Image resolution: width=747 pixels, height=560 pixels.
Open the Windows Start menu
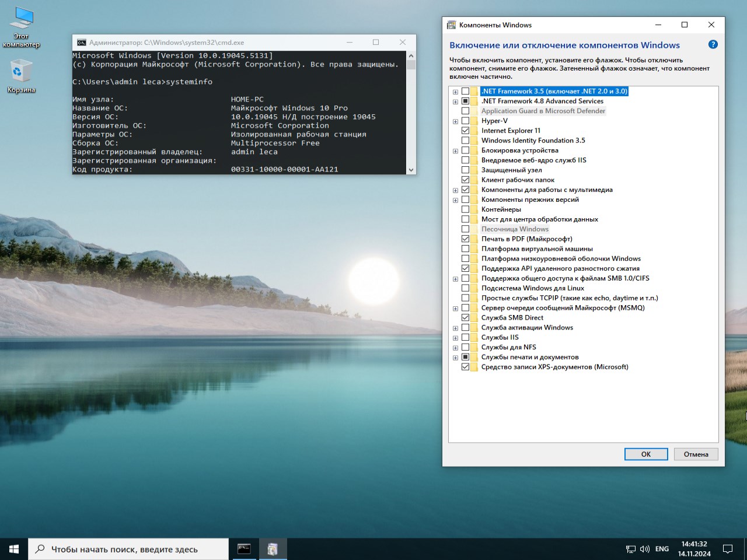14,549
